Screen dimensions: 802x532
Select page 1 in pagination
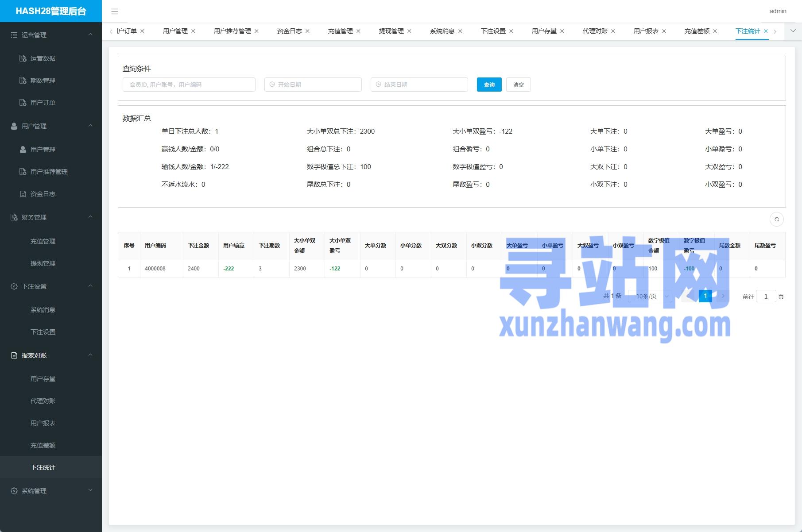tap(705, 296)
